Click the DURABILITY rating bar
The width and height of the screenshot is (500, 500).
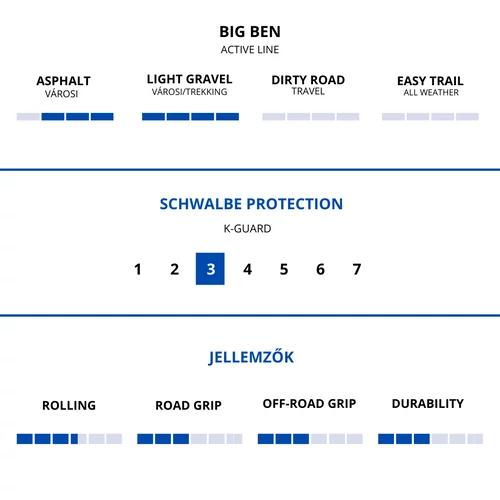[430, 439]
